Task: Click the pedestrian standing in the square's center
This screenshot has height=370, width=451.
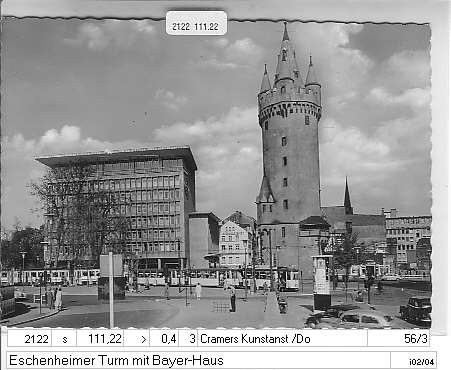Action: pyautogui.click(x=232, y=299)
